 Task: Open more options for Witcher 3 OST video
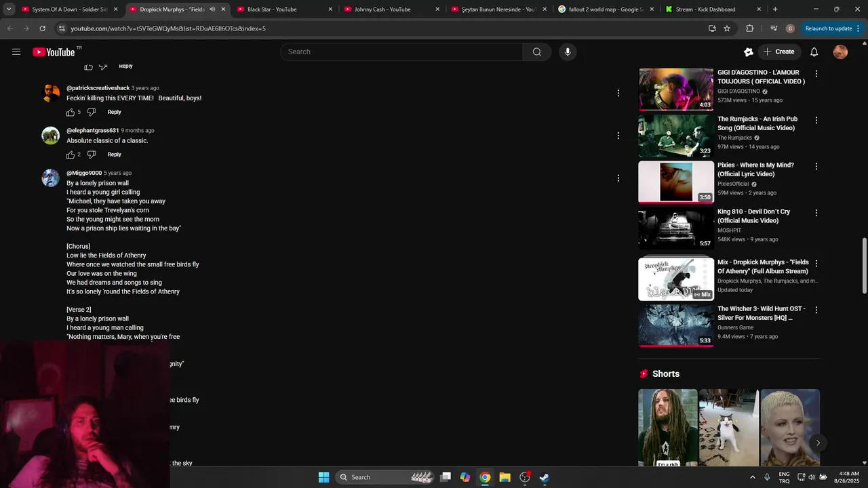point(816,310)
